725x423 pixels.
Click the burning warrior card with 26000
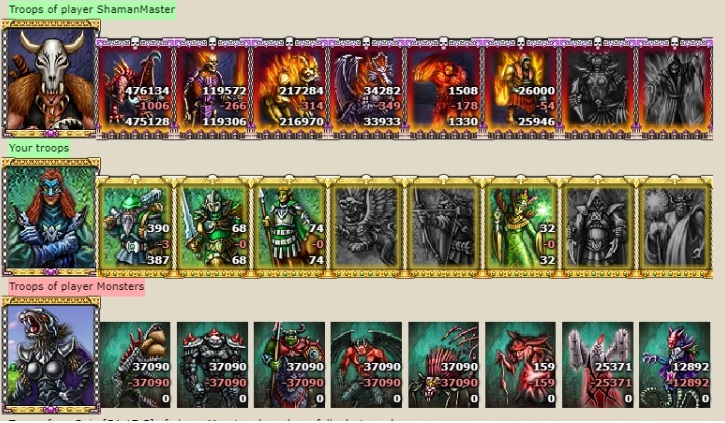pos(521,89)
